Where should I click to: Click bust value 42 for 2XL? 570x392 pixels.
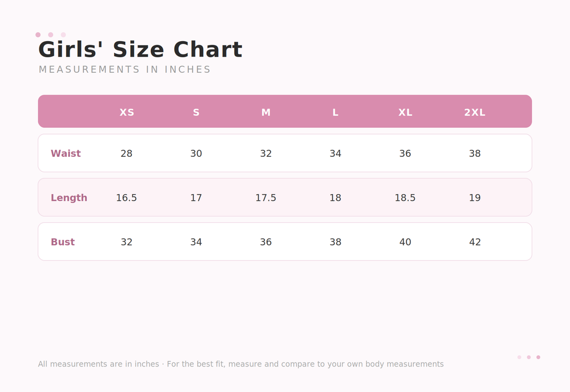pyautogui.click(x=475, y=242)
